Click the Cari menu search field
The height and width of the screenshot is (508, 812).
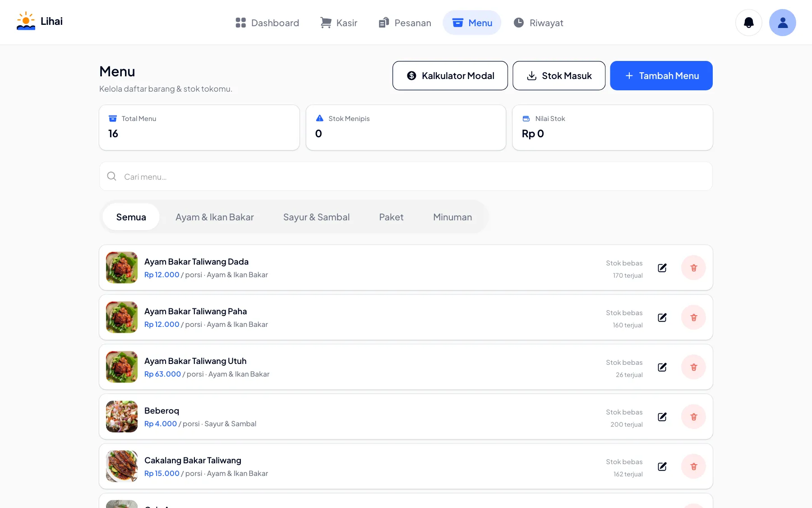coord(406,176)
